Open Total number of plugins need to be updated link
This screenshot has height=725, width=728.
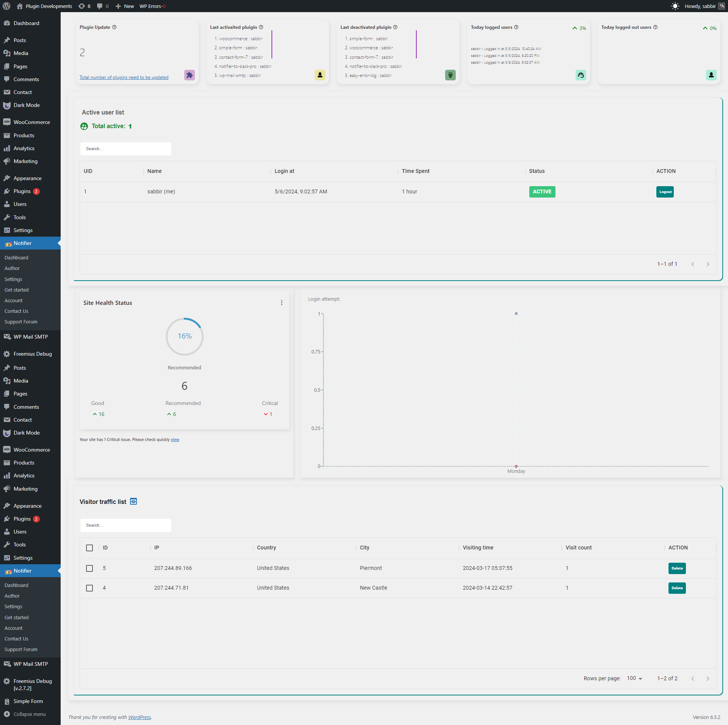124,77
